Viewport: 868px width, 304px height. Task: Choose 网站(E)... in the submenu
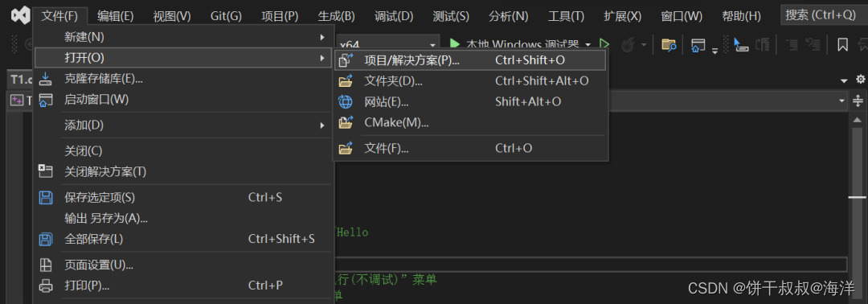470,102
